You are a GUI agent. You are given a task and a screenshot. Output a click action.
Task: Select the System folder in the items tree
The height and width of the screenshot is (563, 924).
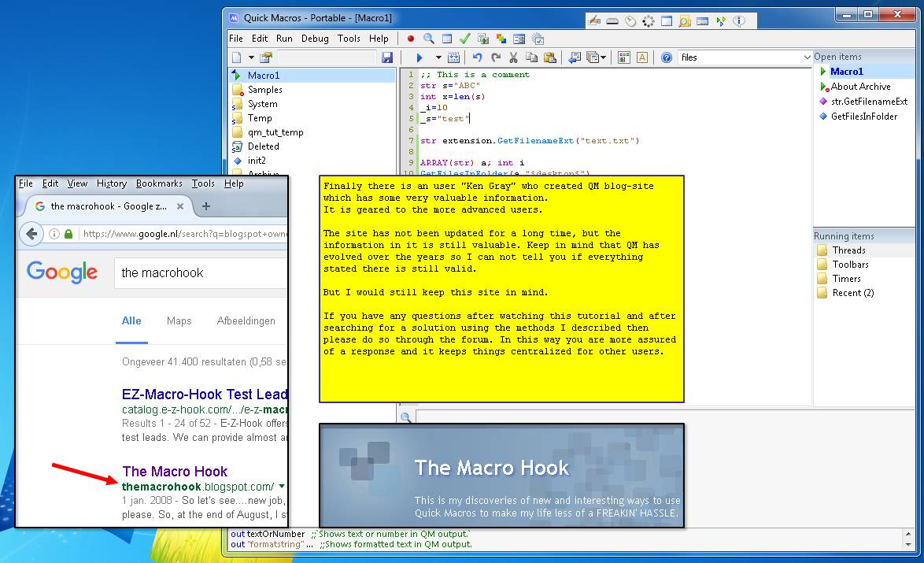pyautogui.click(x=262, y=104)
